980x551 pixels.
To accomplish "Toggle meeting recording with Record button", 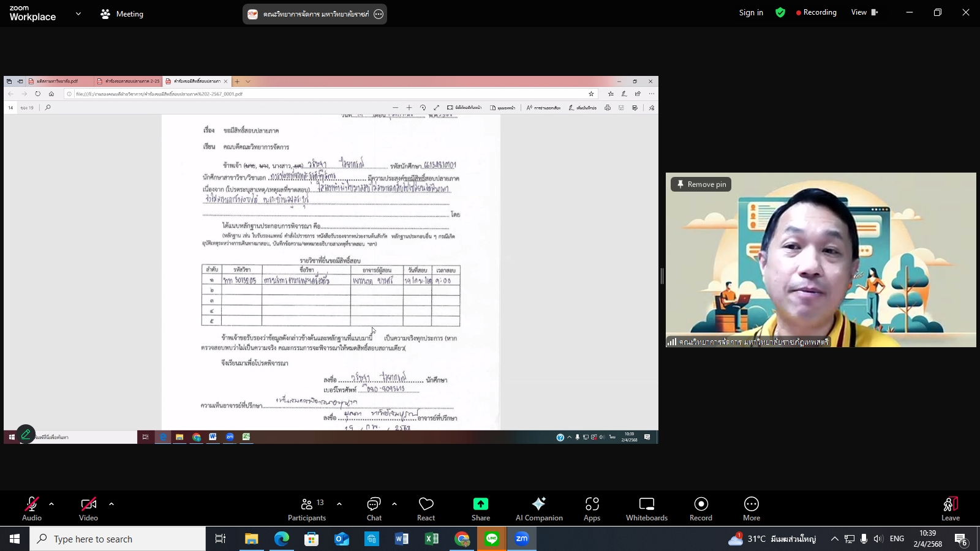I will (701, 508).
